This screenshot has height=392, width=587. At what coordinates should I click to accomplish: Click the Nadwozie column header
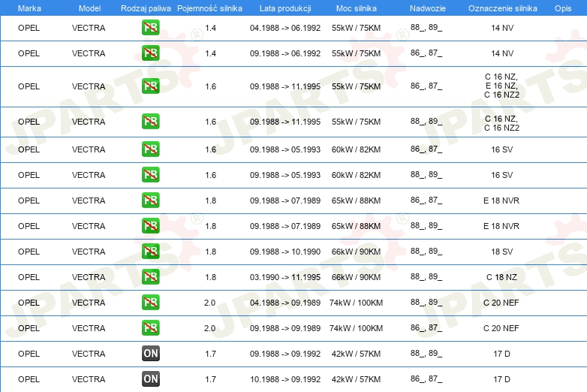[x=428, y=8]
